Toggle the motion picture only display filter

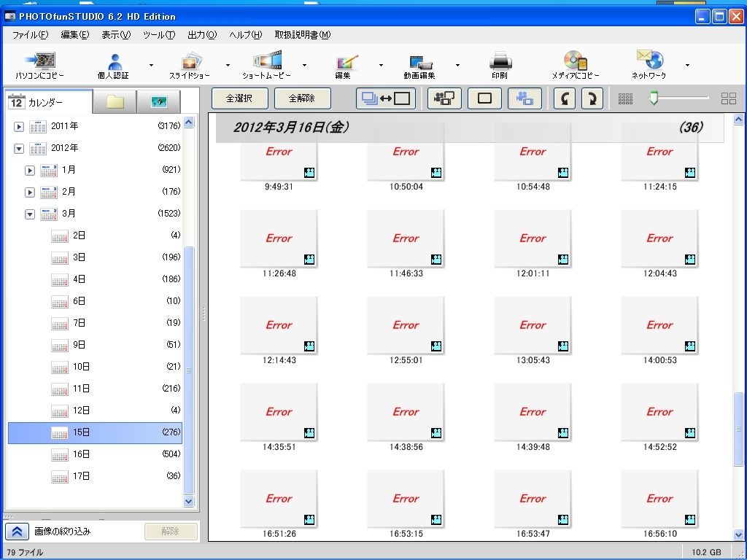pos(525,98)
